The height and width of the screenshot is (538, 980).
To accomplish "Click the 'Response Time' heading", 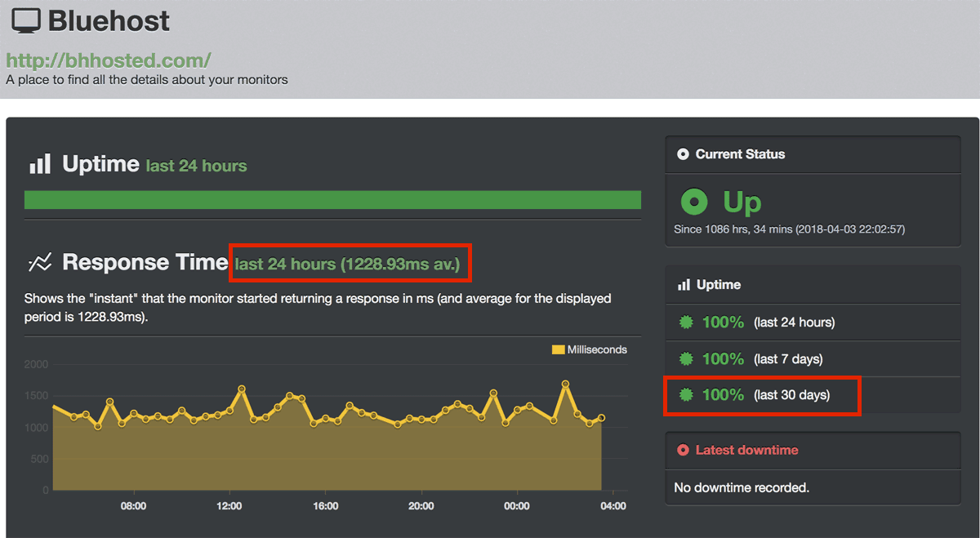I will pyautogui.click(x=145, y=262).
